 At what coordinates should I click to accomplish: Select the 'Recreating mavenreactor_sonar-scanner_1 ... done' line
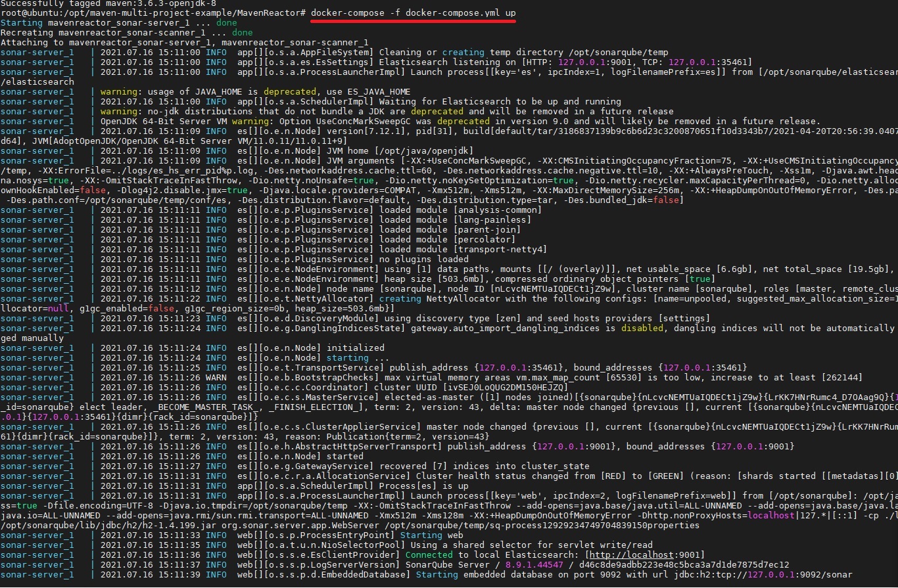click(127, 33)
